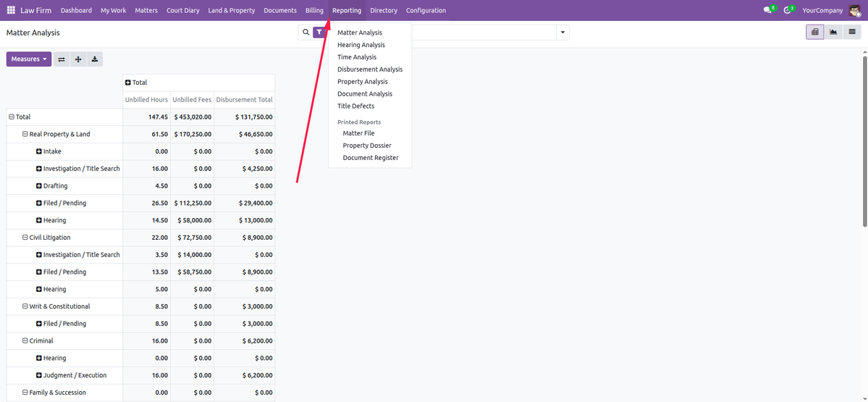Screen dimensions: 868x402
Task: Open the Court Diary menu
Action: pyautogui.click(x=182, y=11)
